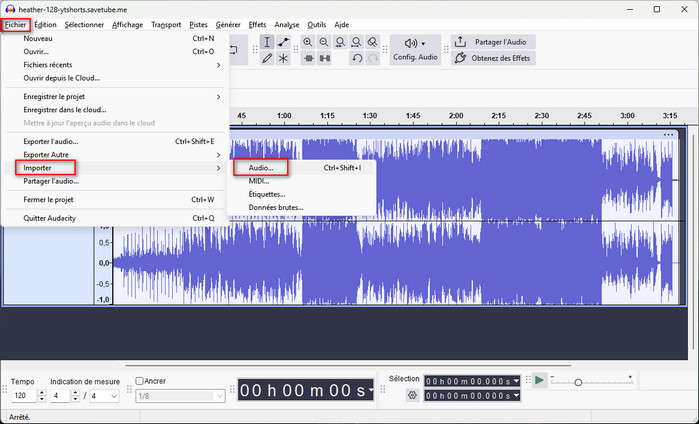Expand Enregistrer le projet submenu
Viewport: 699px width, 424px height.
click(x=115, y=97)
